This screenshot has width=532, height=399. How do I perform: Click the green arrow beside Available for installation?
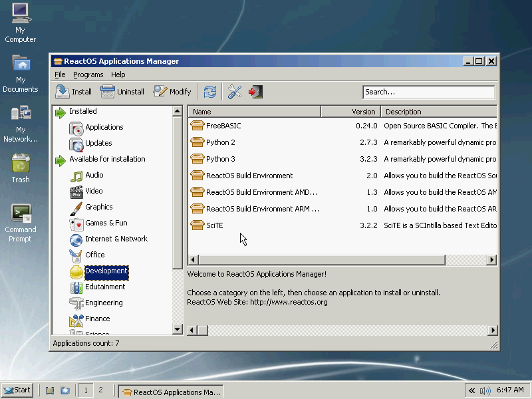click(61, 160)
